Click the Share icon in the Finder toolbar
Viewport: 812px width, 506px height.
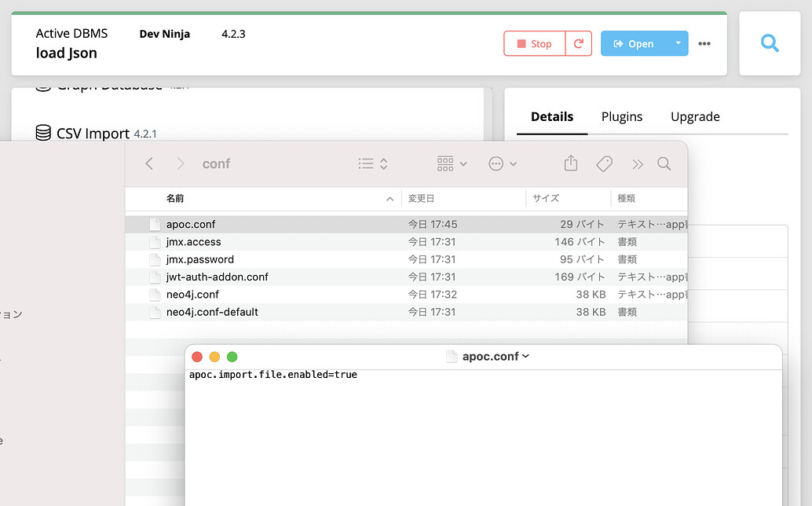pyautogui.click(x=570, y=163)
